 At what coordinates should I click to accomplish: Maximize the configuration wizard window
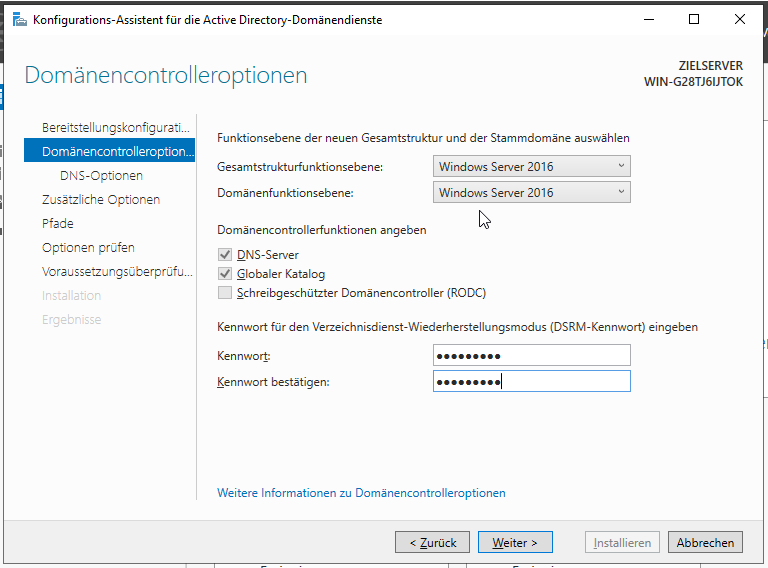click(x=694, y=20)
